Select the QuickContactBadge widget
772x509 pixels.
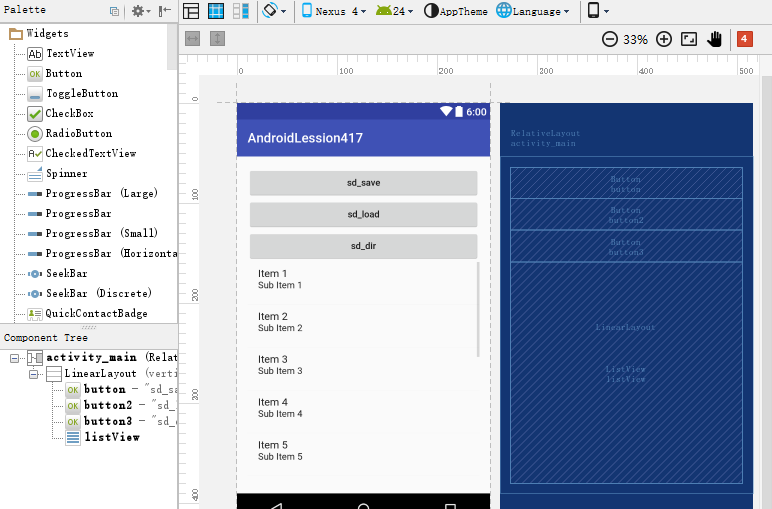(87, 314)
